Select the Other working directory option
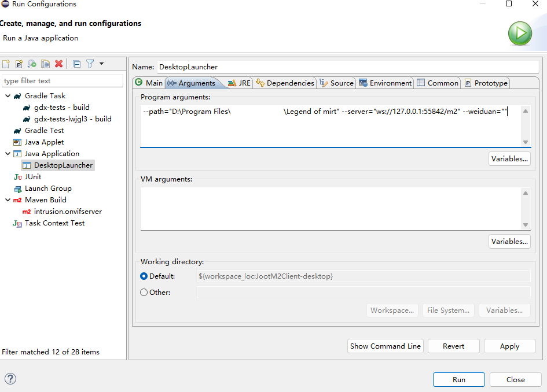Image resolution: width=547 pixels, height=392 pixels. tap(144, 293)
